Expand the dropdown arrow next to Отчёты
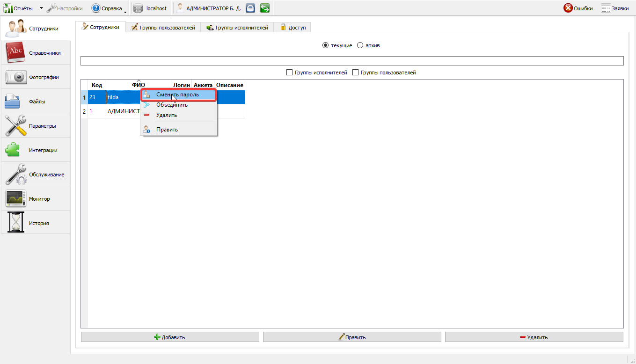 pyautogui.click(x=41, y=8)
